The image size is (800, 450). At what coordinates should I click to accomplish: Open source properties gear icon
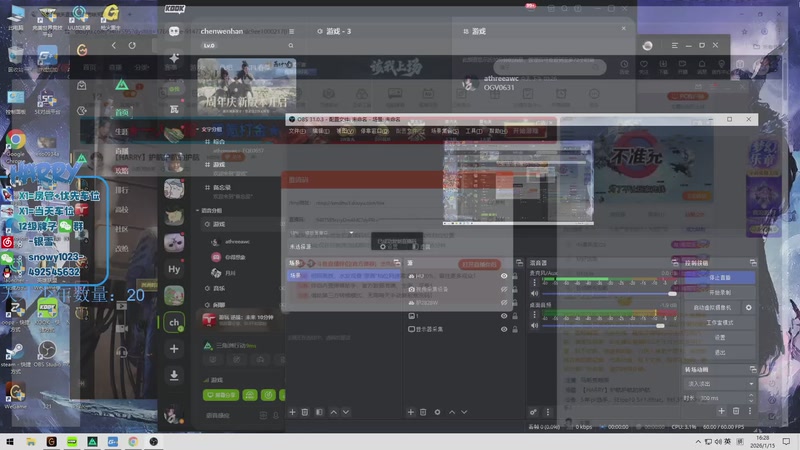coord(437,412)
